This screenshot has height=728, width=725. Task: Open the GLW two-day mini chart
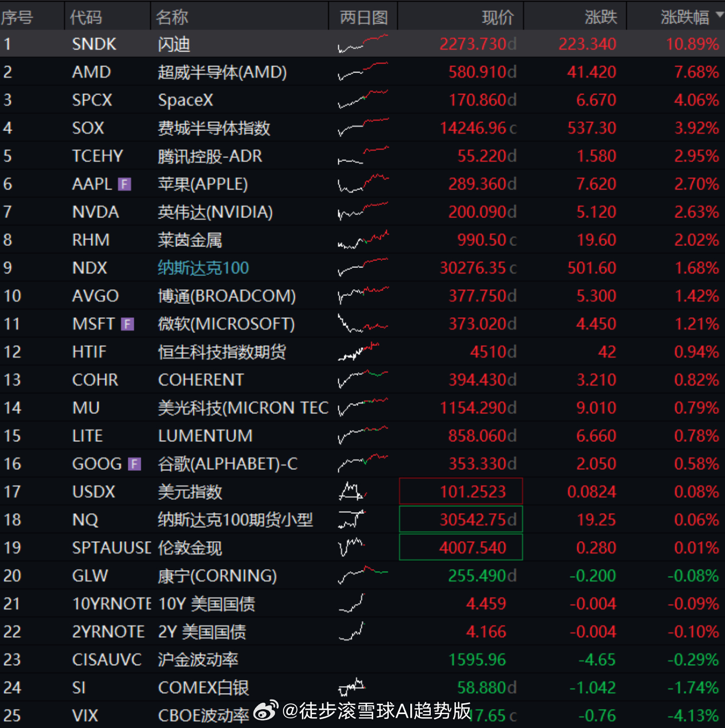point(363,576)
